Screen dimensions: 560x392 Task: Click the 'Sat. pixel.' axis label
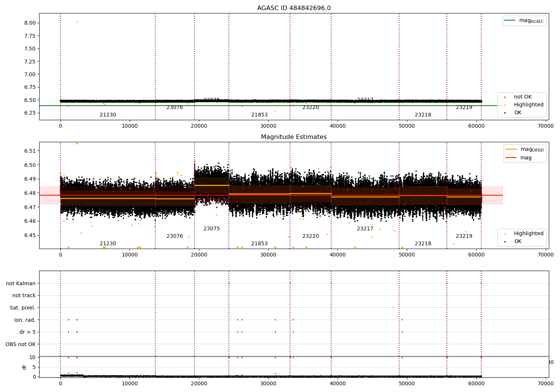click(x=23, y=308)
